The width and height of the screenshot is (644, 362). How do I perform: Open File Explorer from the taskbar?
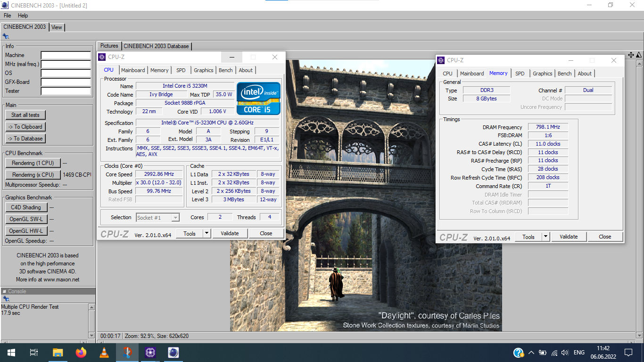click(58, 352)
